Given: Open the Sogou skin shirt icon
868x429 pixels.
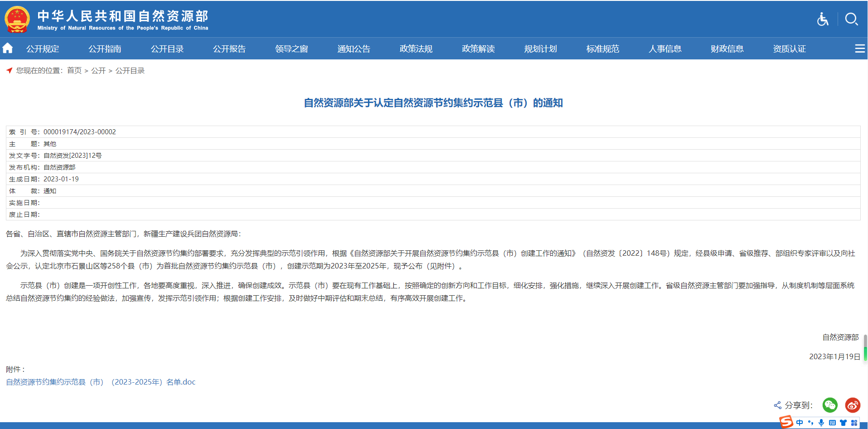Looking at the screenshot, I should [x=843, y=423].
